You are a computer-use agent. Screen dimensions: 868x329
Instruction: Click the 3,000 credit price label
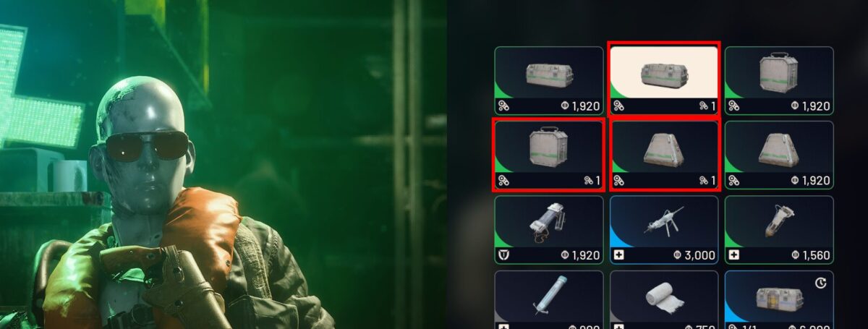click(x=694, y=255)
